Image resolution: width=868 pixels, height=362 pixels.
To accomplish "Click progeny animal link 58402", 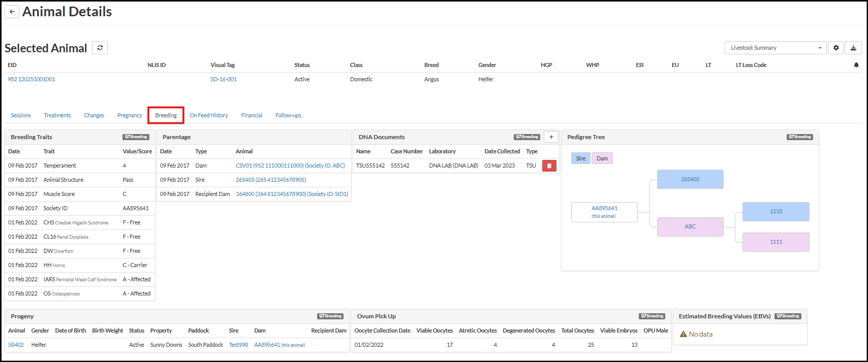I will pos(16,345).
